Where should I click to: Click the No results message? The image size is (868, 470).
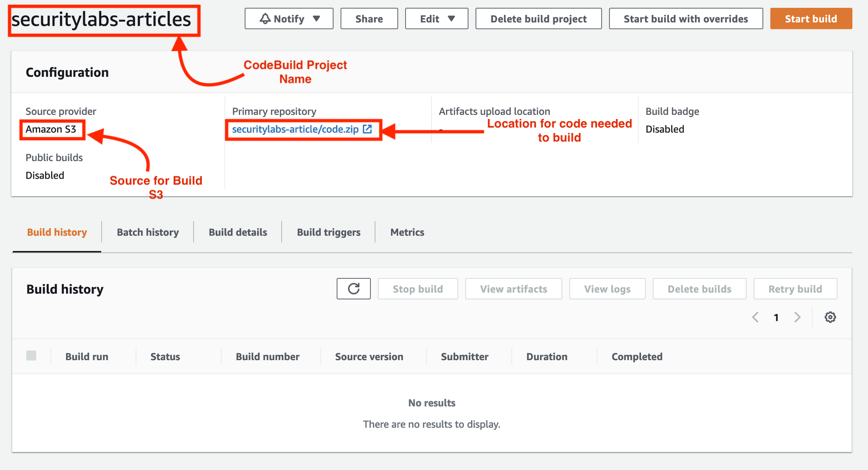pos(432,403)
